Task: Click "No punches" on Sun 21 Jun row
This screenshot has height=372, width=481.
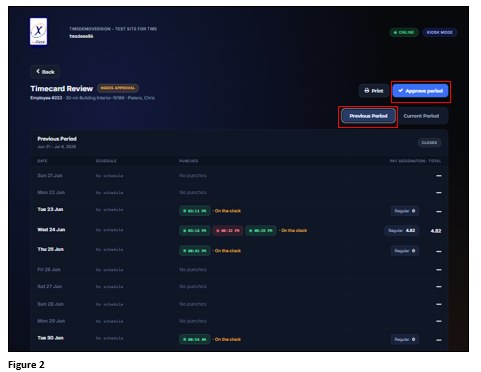Action: click(x=193, y=175)
